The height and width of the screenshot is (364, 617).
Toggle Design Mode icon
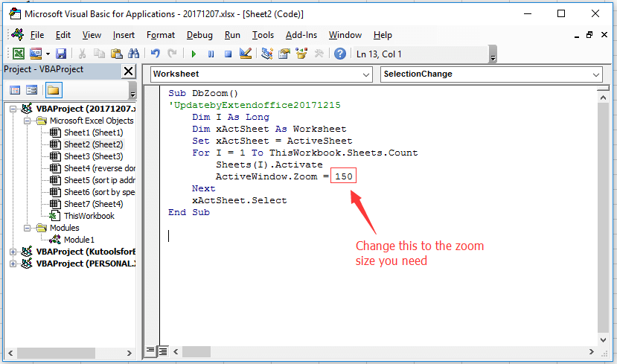(x=245, y=54)
